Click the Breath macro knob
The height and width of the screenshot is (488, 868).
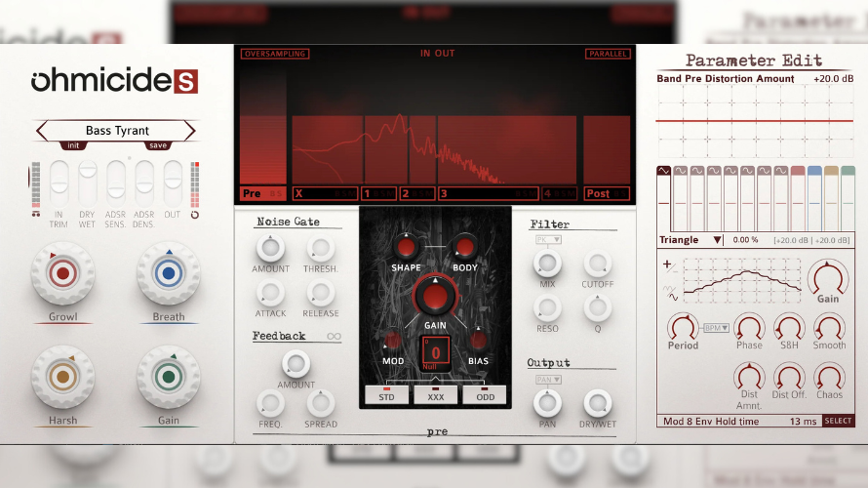169,273
